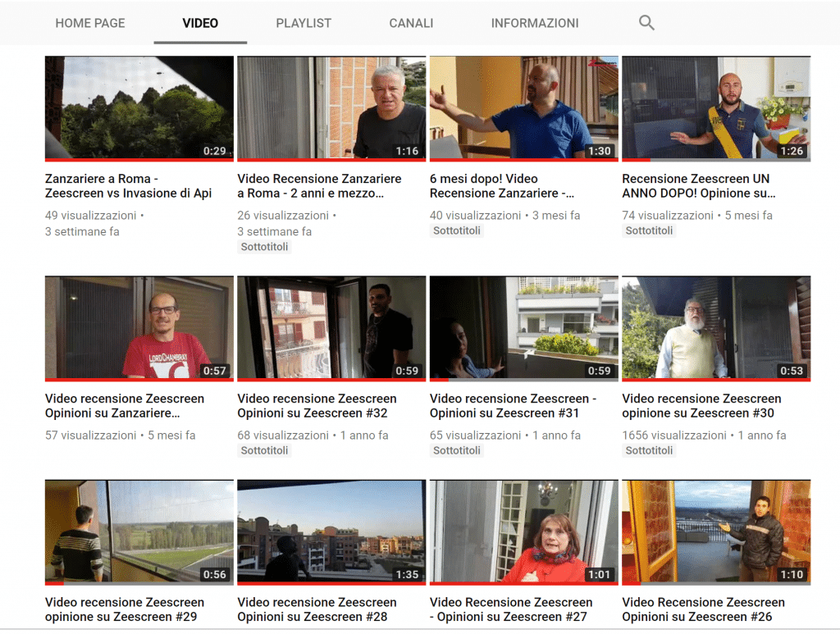
Task: Select the VIDEO tab
Action: coord(200,23)
